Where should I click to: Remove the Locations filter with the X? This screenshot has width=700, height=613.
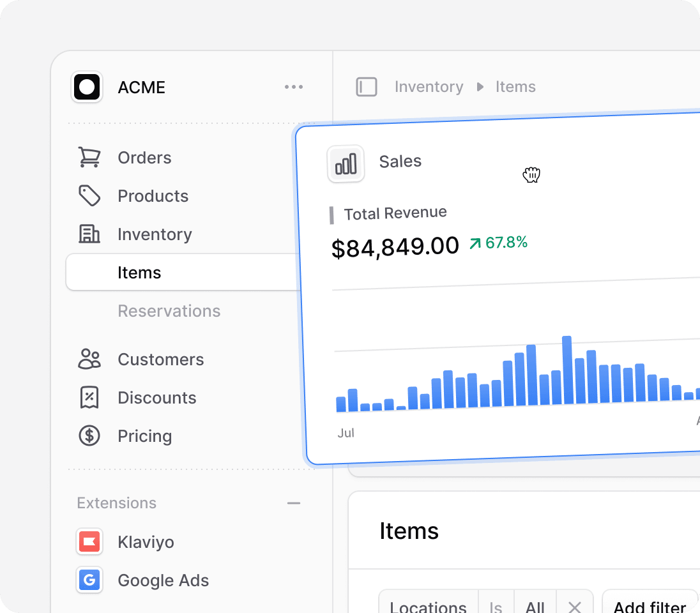[574, 605]
